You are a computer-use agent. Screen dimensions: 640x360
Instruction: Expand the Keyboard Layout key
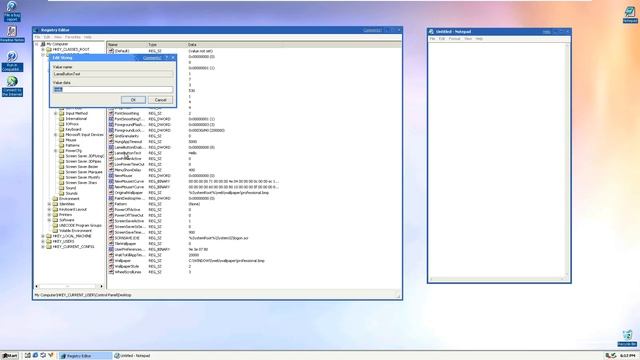pyautogui.click(x=49, y=209)
